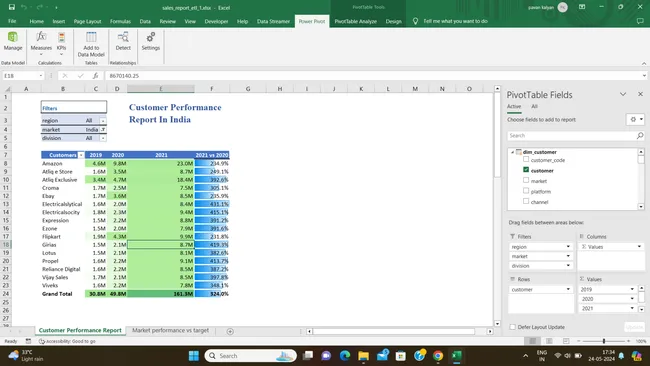This screenshot has height=366, width=650.
Task: Check the channel field checkbox
Action: [x=526, y=201]
